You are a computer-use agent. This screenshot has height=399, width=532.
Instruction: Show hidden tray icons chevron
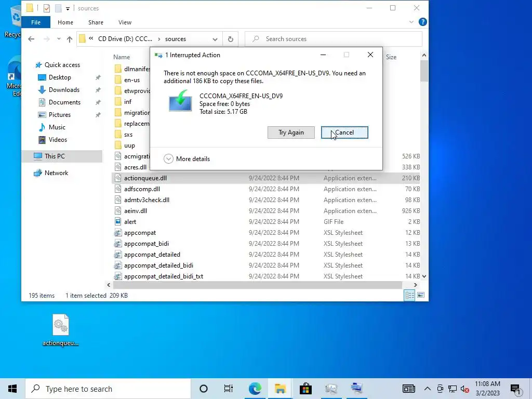point(428,389)
